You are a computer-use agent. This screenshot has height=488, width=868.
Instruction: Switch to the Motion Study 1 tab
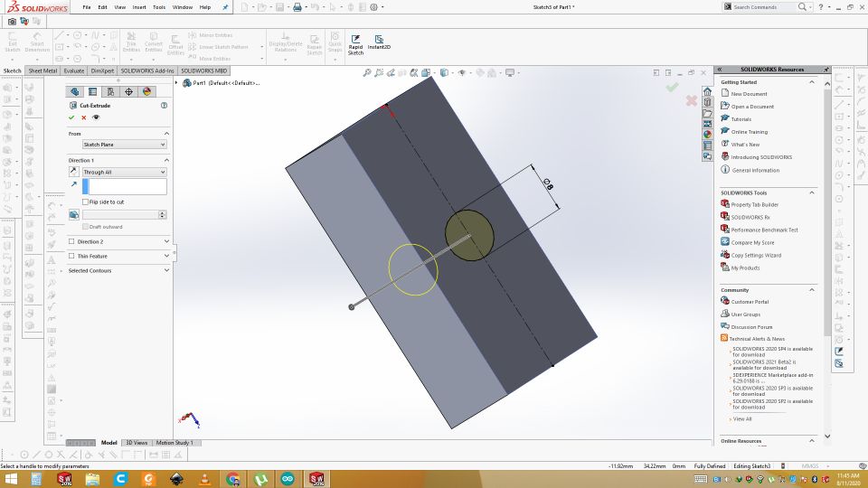point(175,443)
